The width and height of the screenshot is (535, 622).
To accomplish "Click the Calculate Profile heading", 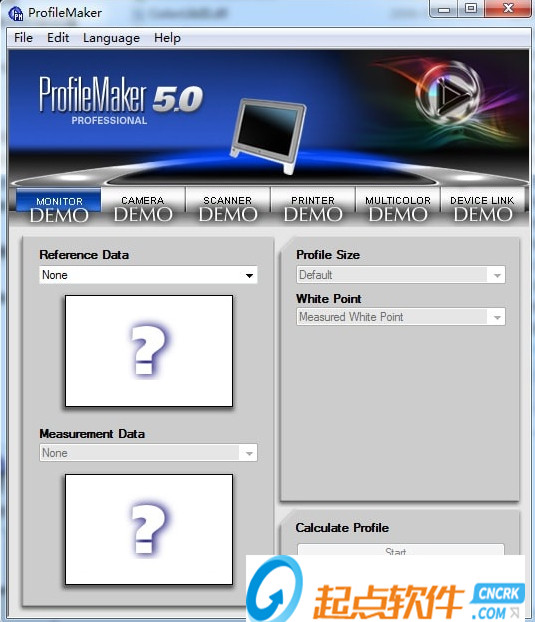I will coord(342,528).
